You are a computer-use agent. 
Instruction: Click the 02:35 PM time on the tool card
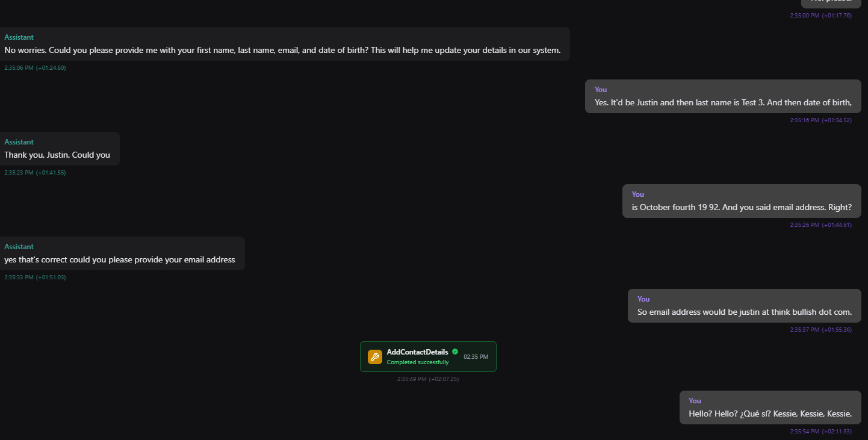click(x=476, y=357)
